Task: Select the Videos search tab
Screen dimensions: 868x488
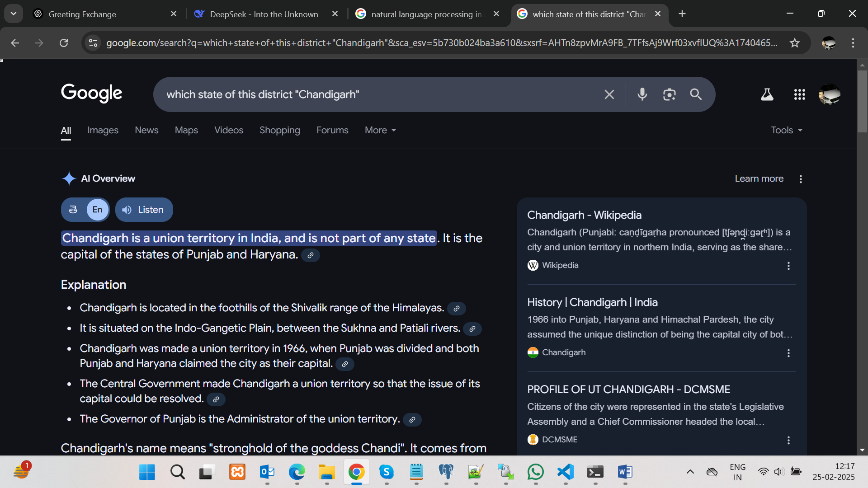Action: pos(229,130)
